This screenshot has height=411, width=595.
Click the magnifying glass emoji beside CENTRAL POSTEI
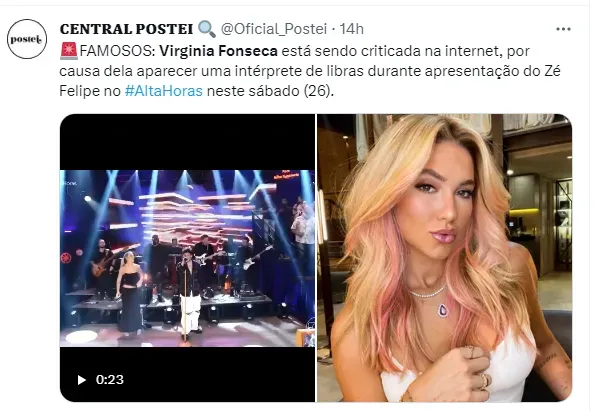[207, 29]
